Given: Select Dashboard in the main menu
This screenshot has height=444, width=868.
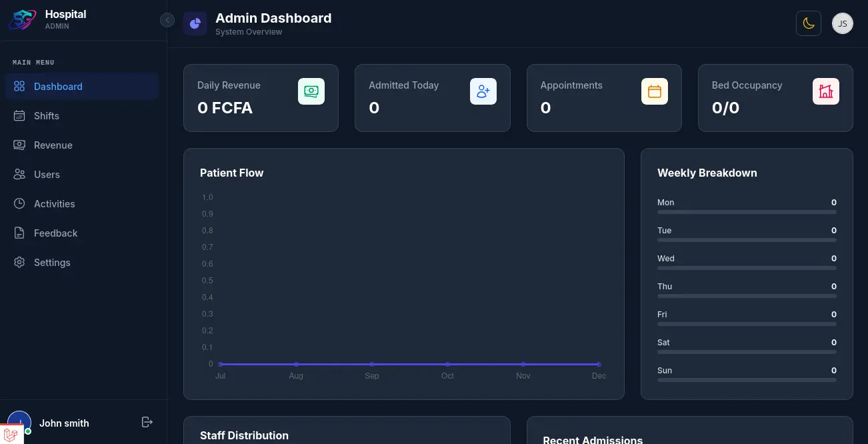Looking at the screenshot, I should [58, 87].
